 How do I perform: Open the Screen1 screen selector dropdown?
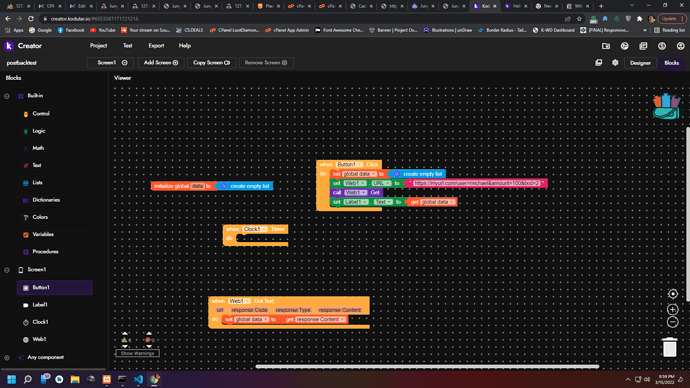point(110,63)
